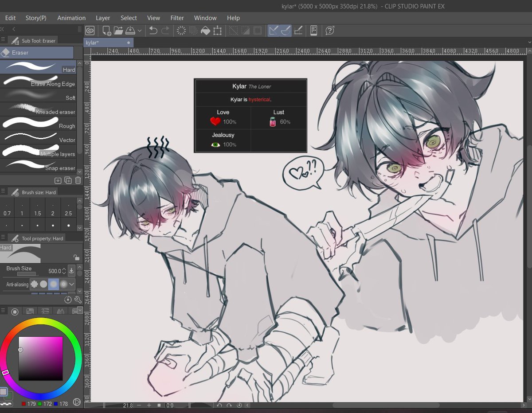
Task: Toggle Snap to Ruler
Action: pos(274,31)
